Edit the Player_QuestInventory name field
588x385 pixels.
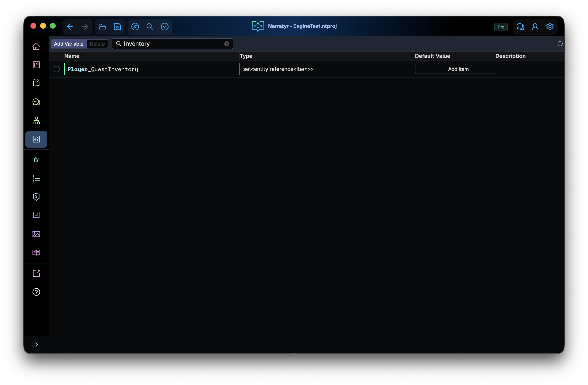pos(152,69)
